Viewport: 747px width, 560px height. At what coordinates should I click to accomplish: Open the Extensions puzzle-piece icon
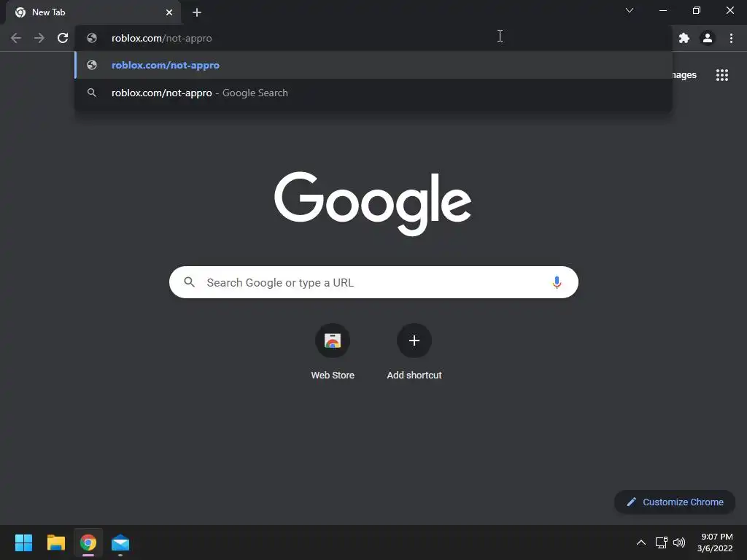click(x=684, y=38)
